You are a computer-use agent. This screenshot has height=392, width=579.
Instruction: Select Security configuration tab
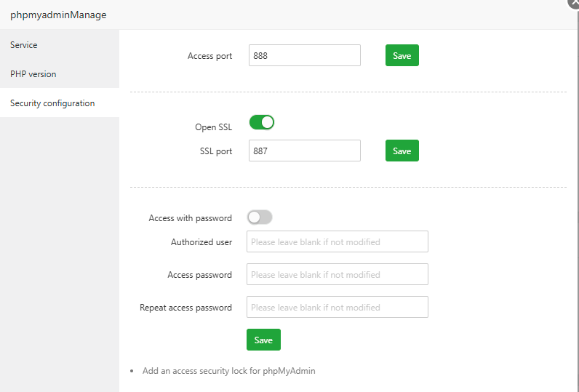52,103
